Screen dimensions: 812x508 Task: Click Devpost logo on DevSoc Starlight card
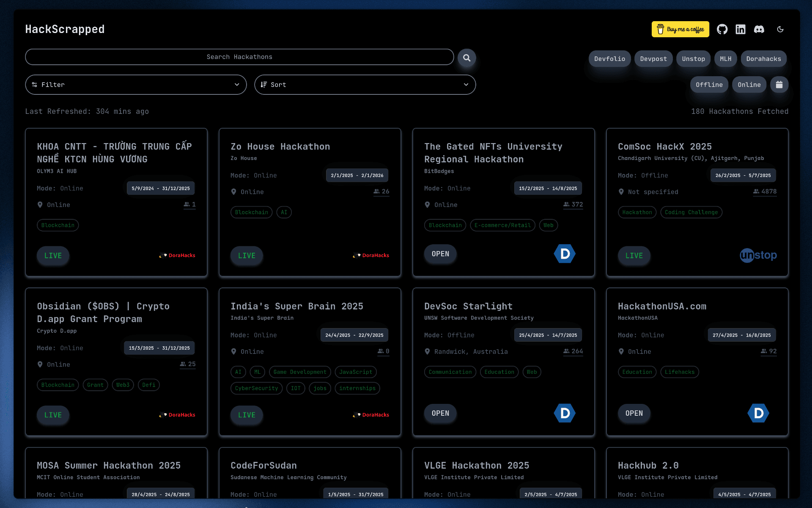pyautogui.click(x=565, y=413)
